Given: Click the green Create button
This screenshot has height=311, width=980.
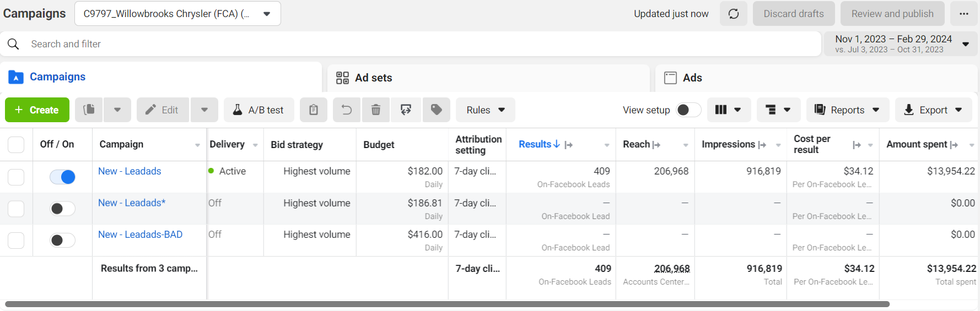Looking at the screenshot, I should (x=37, y=110).
